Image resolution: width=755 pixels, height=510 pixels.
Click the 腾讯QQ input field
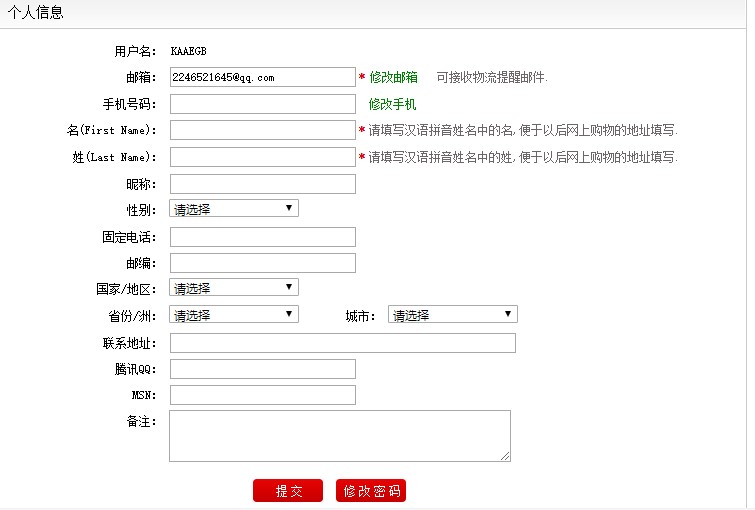262,369
